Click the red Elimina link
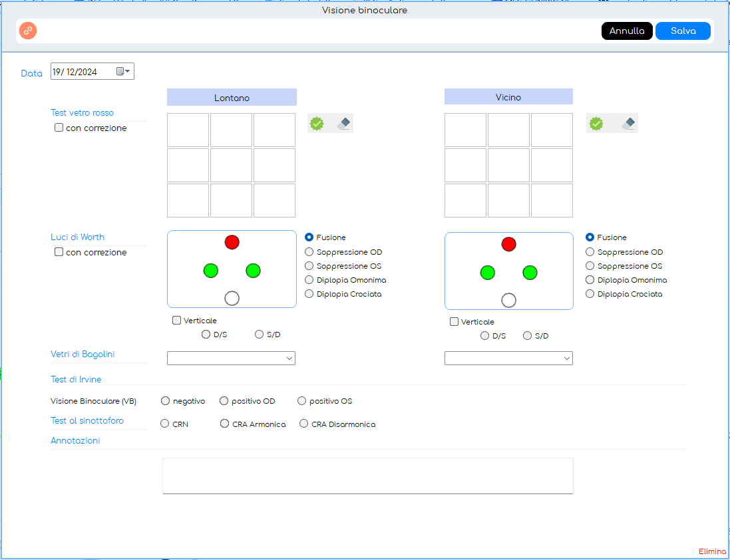The image size is (730, 560). point(712,551)
